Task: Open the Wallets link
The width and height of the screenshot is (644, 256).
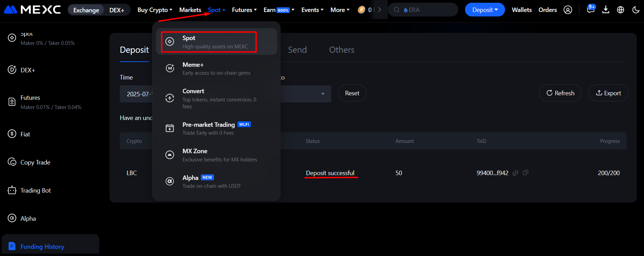Action: click(522, 10)
